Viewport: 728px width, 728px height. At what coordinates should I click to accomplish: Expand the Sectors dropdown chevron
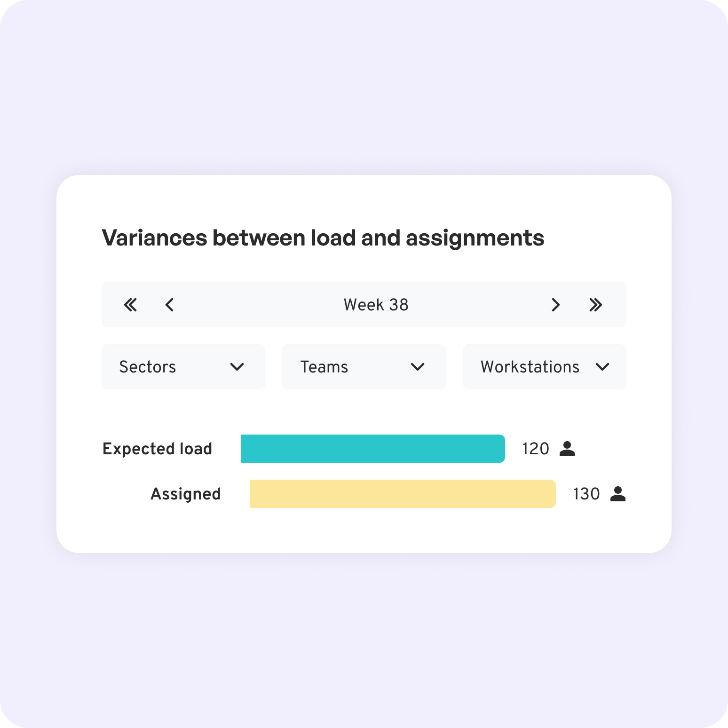coord(237,367)
